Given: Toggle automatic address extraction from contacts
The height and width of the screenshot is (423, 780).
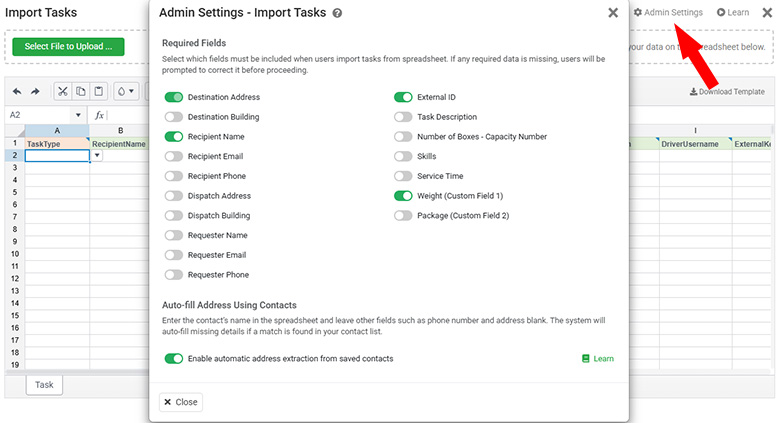Looking at the screenshot, I should click(x=174, y=358).
